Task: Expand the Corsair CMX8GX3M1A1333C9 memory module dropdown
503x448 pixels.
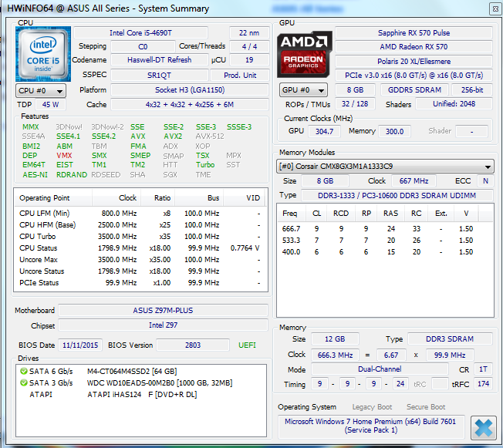Action: (x=385, y=167)
